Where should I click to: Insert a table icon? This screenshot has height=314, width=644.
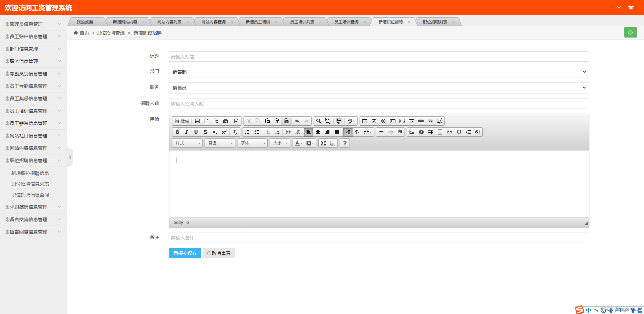click(431, 132)
